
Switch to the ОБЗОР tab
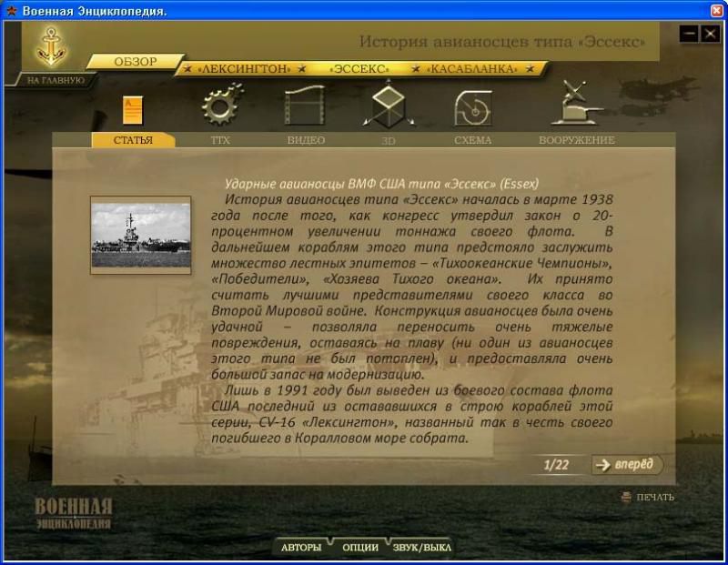pos(136,62)
